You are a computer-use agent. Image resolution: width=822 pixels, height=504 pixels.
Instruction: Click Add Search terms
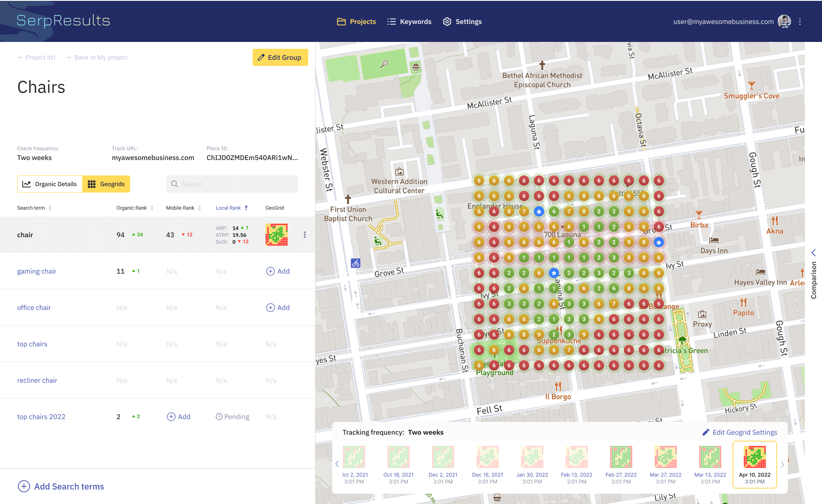[61, 486]
